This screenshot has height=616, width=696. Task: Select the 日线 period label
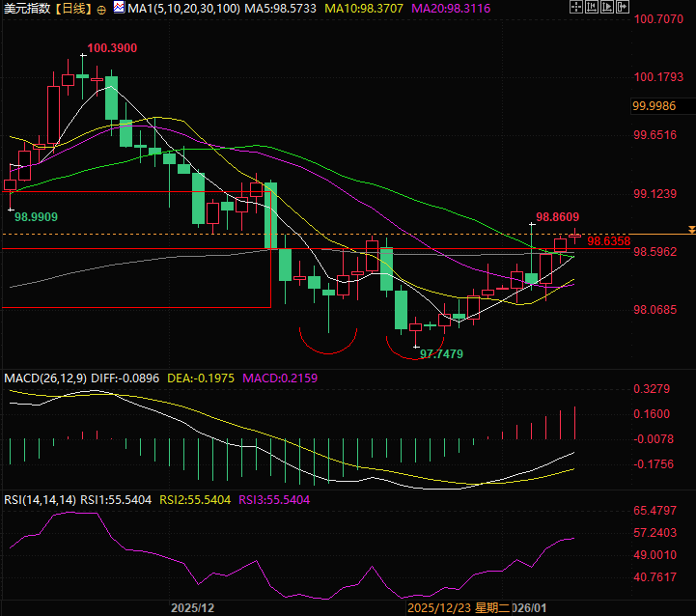(x=74, y=9)
